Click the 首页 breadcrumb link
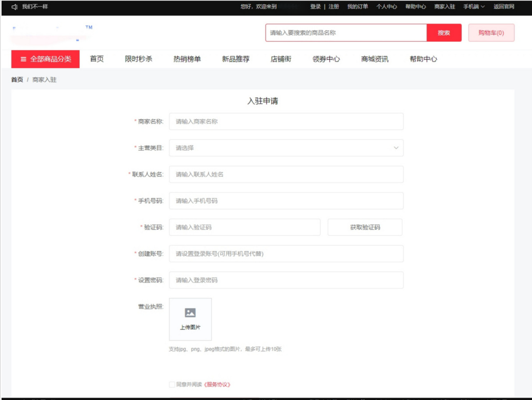This screenshot has width=532, height=400. pos(17,79)
